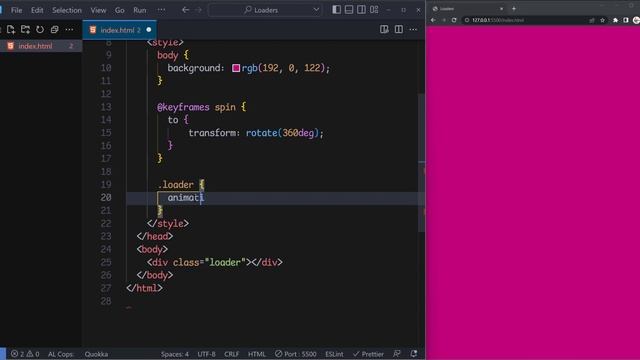Image resolution: width=640 pixels, height=360 pixels.
Task: Click the New Folder icon in explorer
Action: click(x=25, y=29)
